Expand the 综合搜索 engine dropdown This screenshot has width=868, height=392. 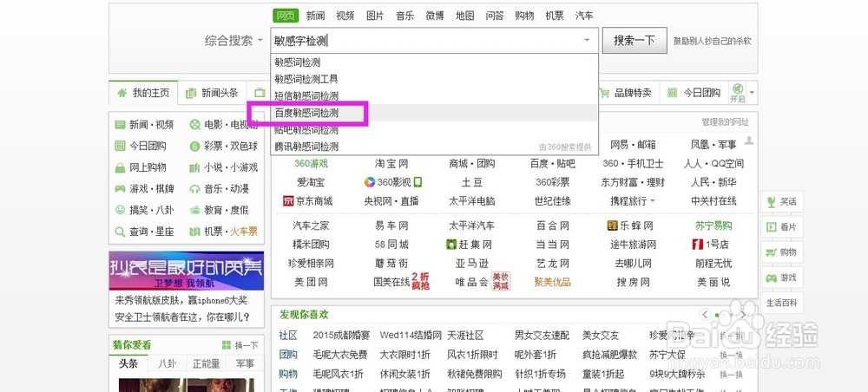(260, 41)
